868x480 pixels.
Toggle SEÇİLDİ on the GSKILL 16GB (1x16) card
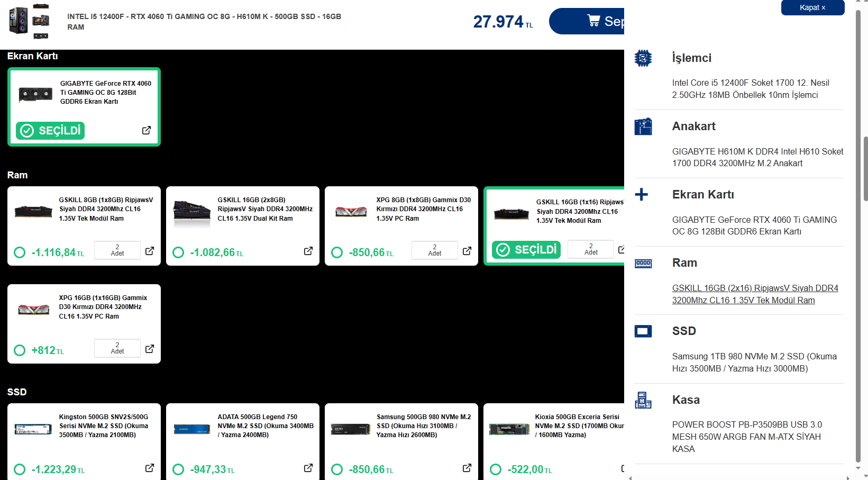[x=526, y=250]
